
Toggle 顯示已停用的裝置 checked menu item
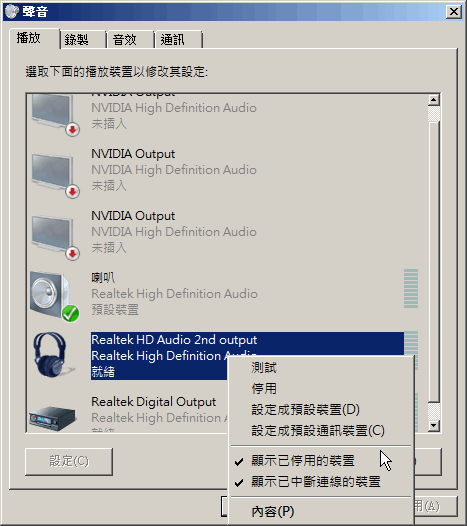(320, 461)
